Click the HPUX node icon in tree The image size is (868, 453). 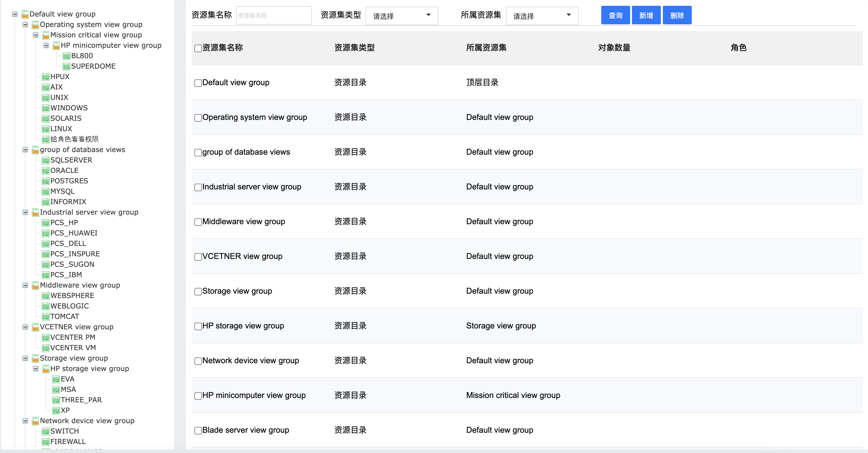(x=46, y=77)
